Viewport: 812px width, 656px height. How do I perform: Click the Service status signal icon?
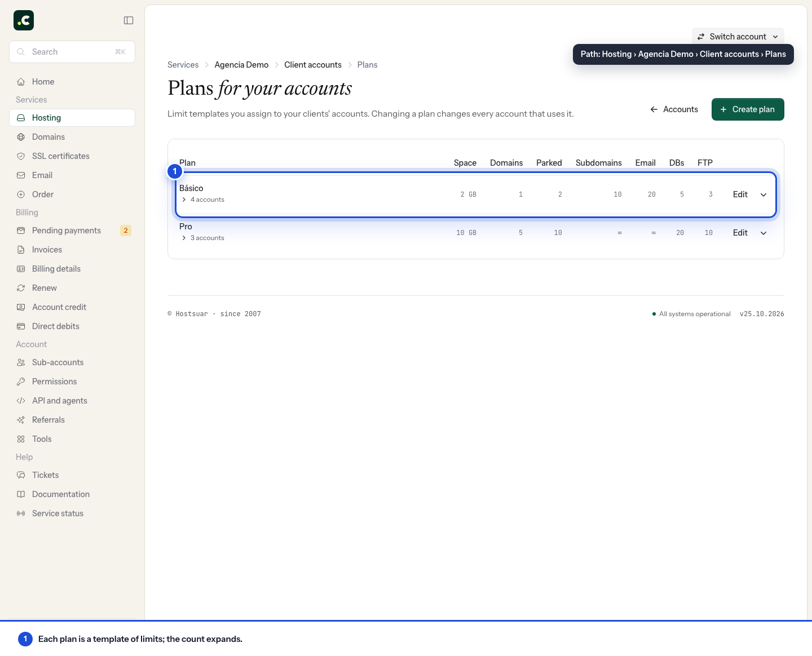coord(21,513)
